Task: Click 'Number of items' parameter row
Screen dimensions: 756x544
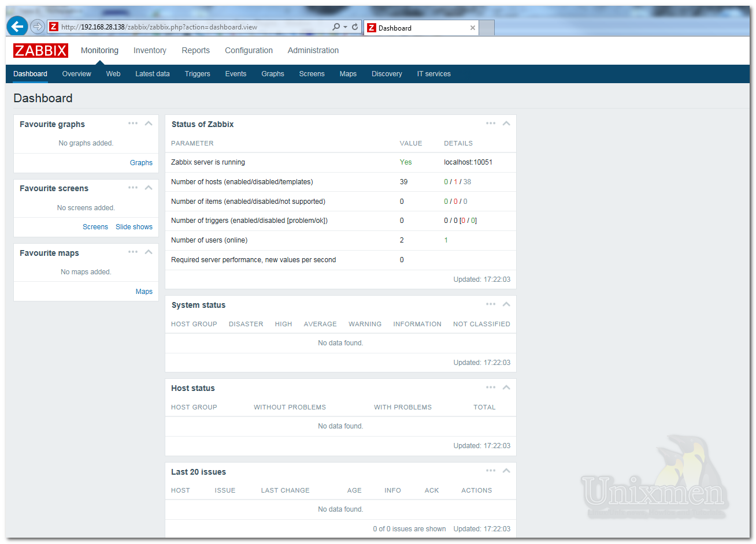Action: pyautogui.click(x=340, y=202)
